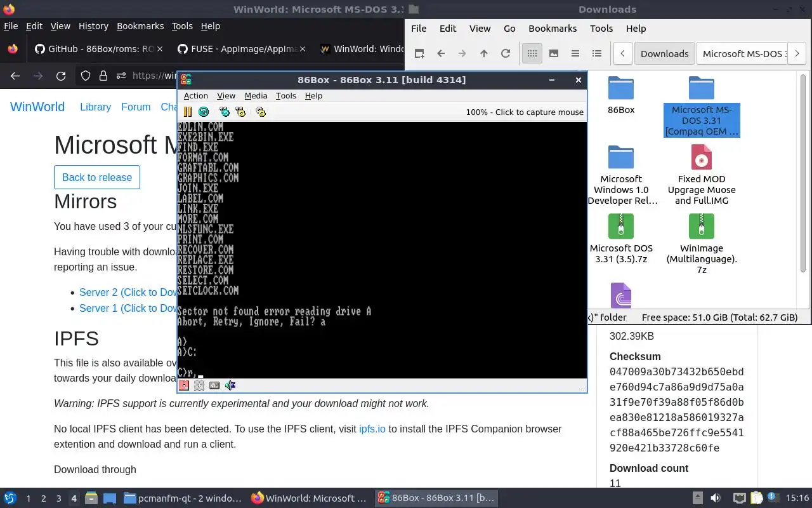812x508 pixels.
Task: Select Fixed MOD Upgrage Muose and Full.IMG file
Action: 702,175
